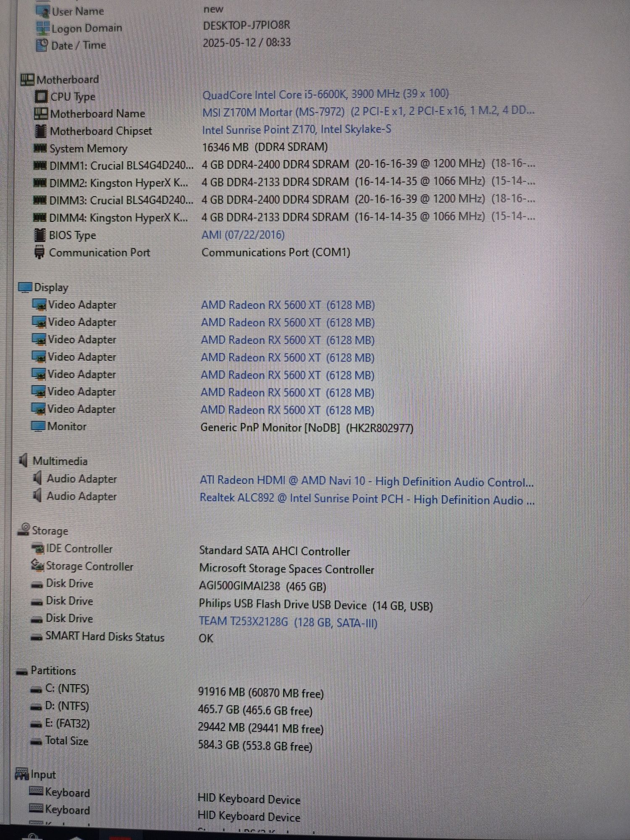This screenshot has width=630, height=840.
Task: Open the TEAM T253X2128G disk drive link
Action: tap(288, 622)
